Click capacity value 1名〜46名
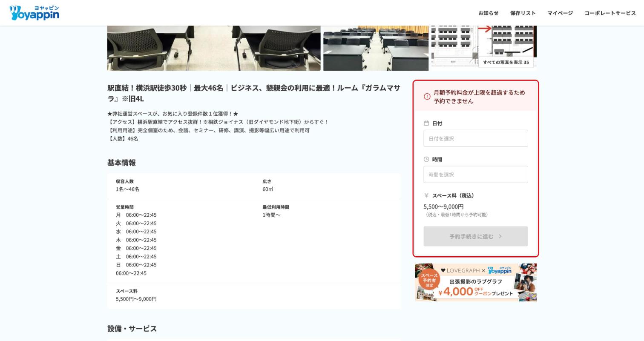Screen dimensions: 644x341 click(x=128, y=189)
